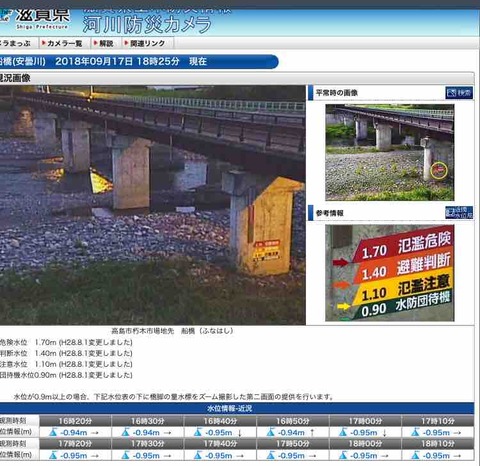Click the steady trend arrow under 18時10分
The width and height of the screenshot is (480, 466).
[x=457, y=455]
